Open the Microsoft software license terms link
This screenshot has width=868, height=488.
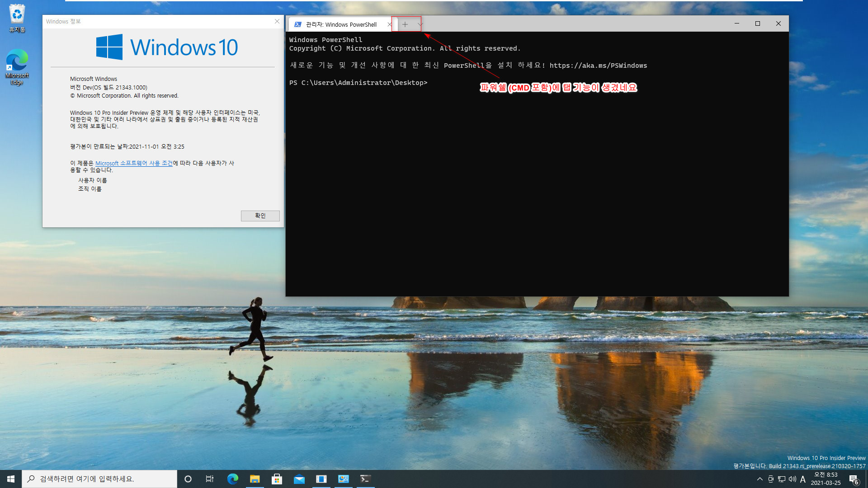134,163
